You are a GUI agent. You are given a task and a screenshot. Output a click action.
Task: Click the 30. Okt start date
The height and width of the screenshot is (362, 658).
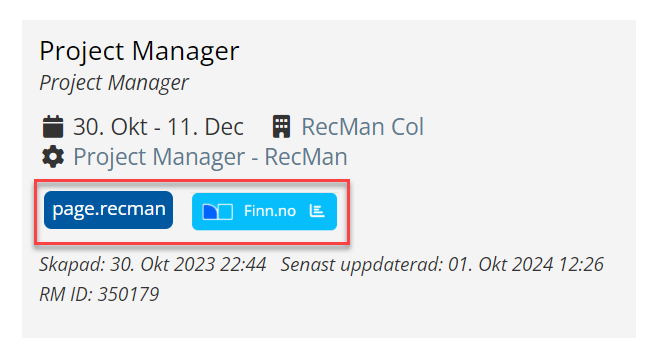pyautogui.click(x=110, y=127)
